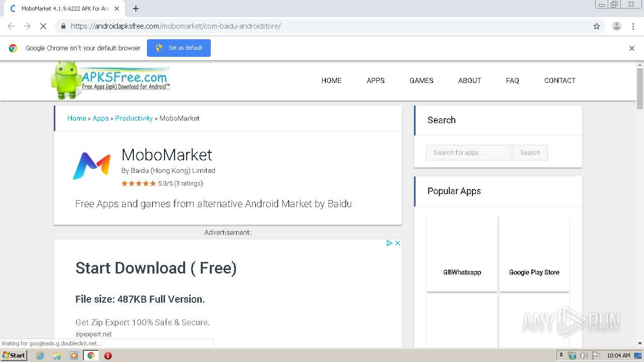Open the Chrome three-dot menu

[x=633, y=26]
